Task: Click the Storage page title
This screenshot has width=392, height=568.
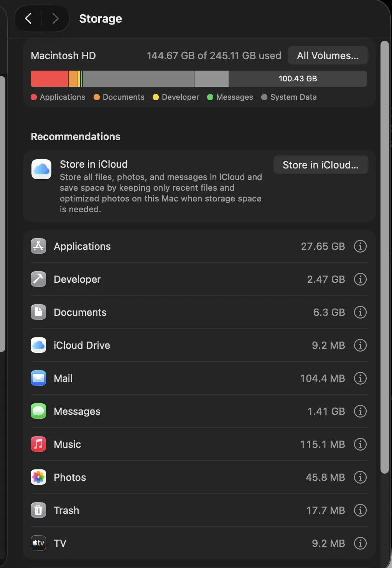Action: point(100,18)
